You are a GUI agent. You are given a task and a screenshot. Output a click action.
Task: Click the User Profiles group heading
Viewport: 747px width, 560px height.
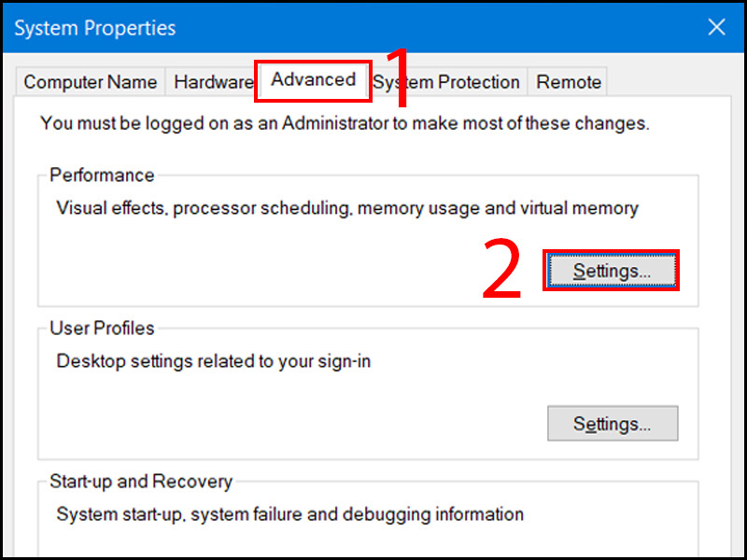102,329
